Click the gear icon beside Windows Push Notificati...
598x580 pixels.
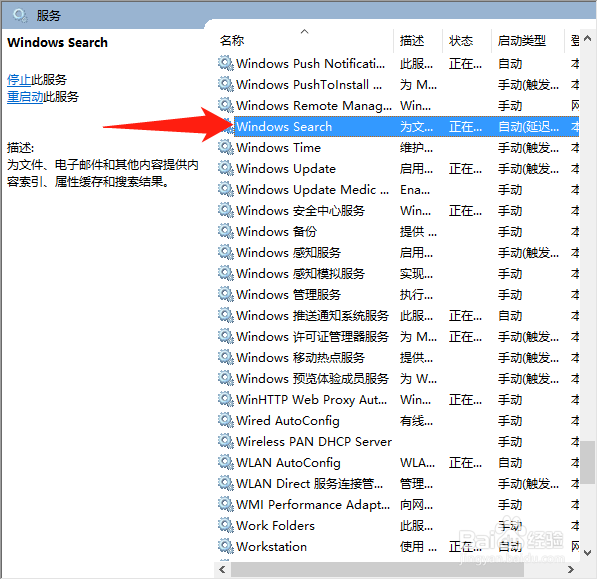[225, 63]
